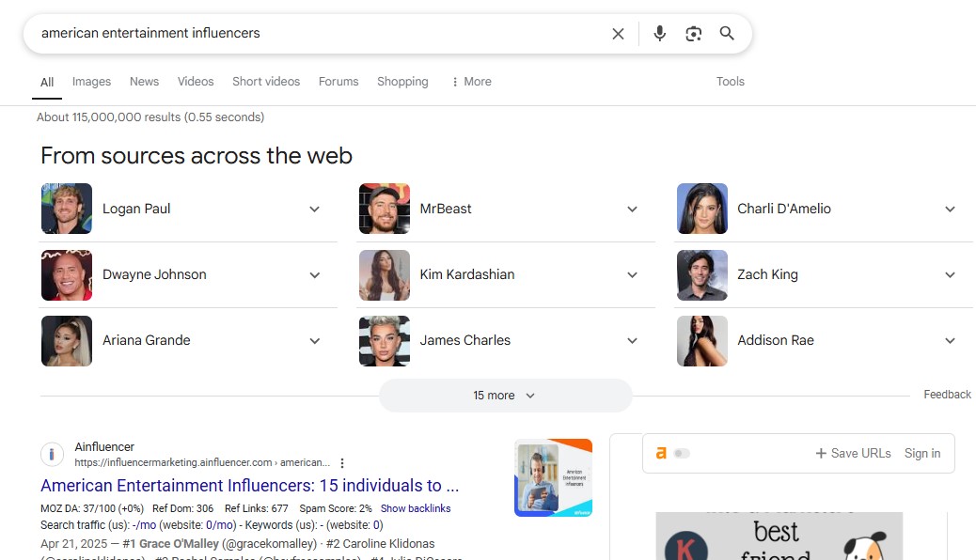Open the Ainfluencer result preview image
976x560 pixels.
(x=554, y=478)
